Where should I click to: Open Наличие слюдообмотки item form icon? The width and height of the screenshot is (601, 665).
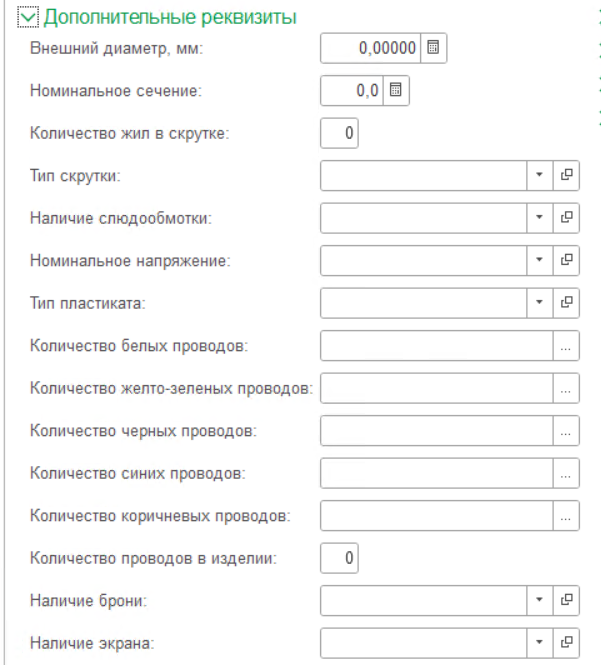pyautogui.click(x=566, y=218)
